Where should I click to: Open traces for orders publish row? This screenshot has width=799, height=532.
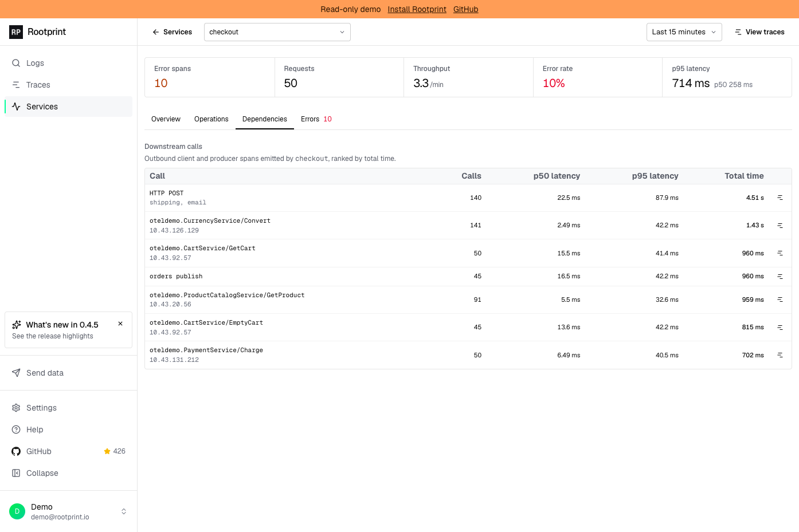[x=780, y=277]
